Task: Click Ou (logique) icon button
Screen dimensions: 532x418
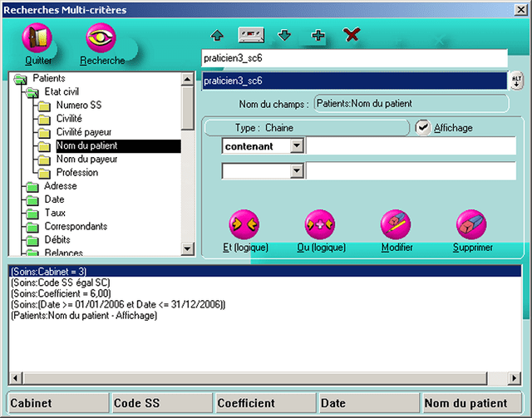Action: (x=319, y=224)
